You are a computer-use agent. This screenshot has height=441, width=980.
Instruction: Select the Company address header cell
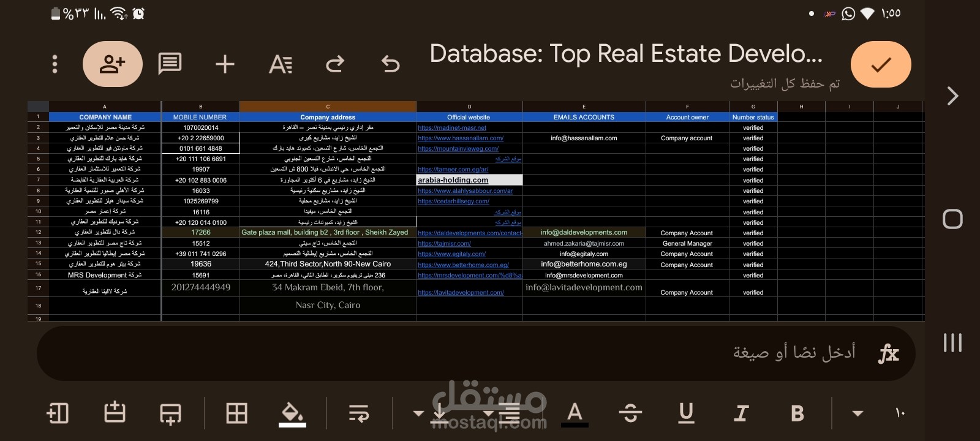point(328,117)
